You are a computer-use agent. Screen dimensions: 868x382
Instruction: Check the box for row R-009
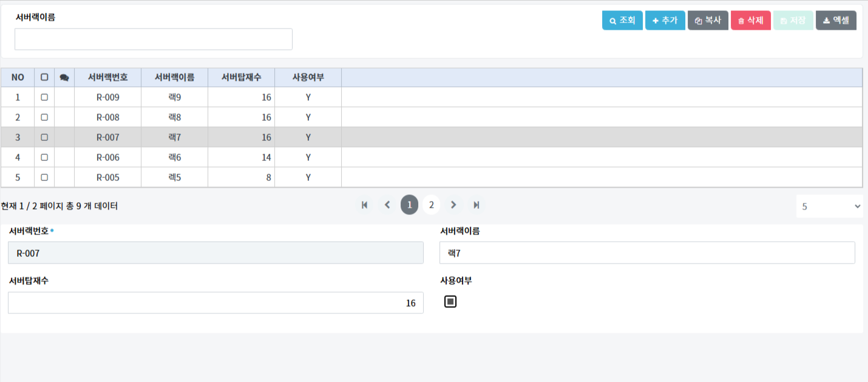coord(44,97)
